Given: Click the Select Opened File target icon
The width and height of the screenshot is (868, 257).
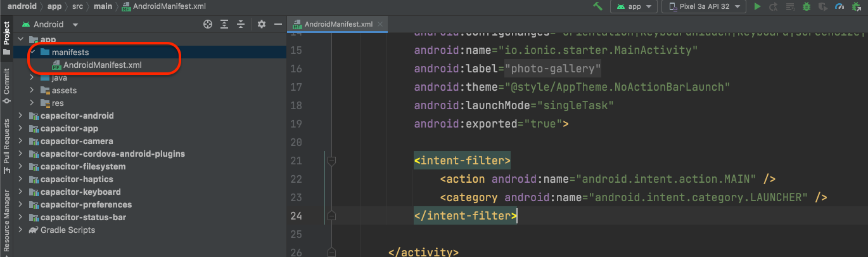Looking at the screenshot, I should tap(207, 24).
